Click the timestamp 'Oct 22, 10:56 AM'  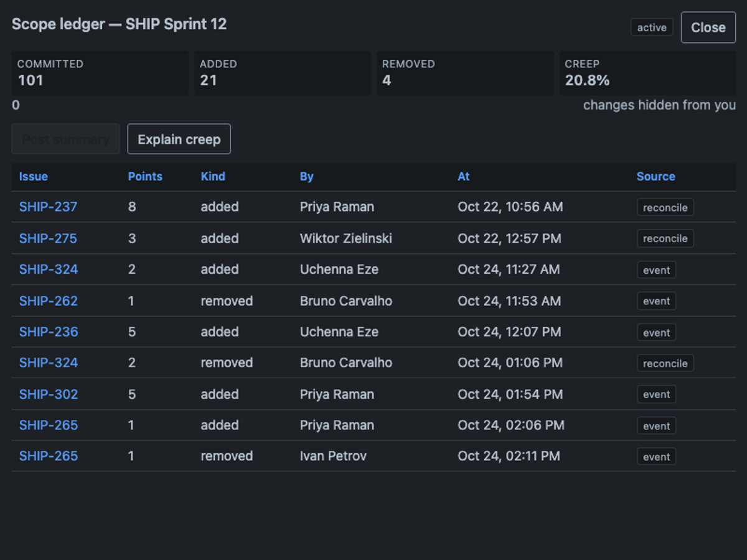pos(510,207)
